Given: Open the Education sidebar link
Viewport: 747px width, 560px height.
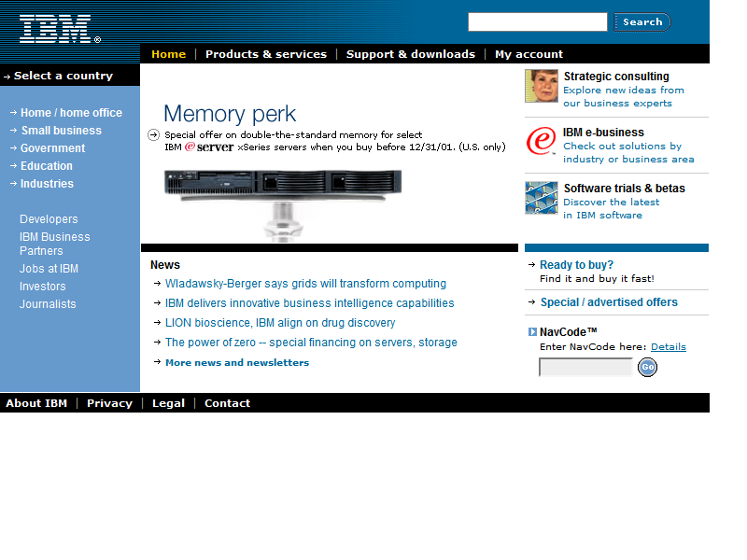Looking at the screenshot, I should click(x=47, y=166).
